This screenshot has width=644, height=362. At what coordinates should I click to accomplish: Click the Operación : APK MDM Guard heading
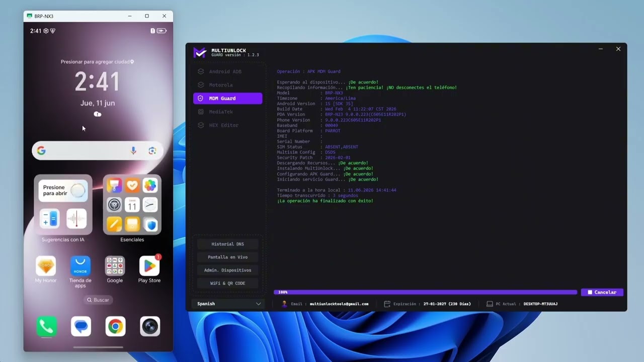pos(308,71)
